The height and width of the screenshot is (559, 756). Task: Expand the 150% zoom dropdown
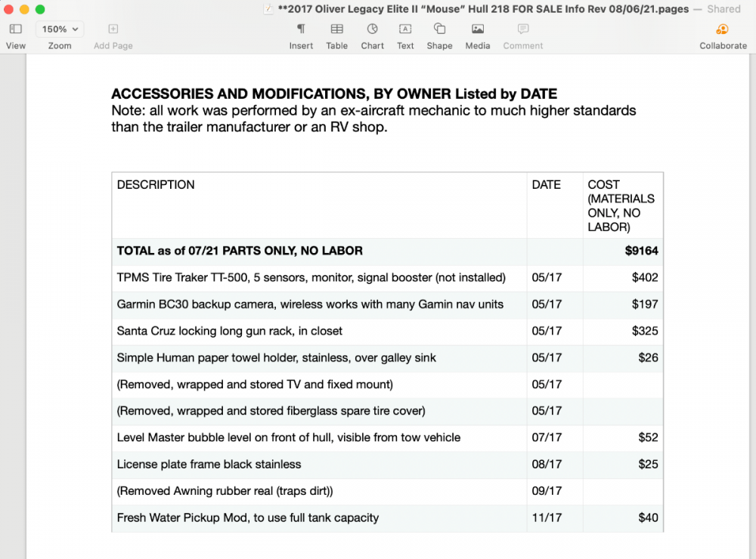tap(60, 29)
